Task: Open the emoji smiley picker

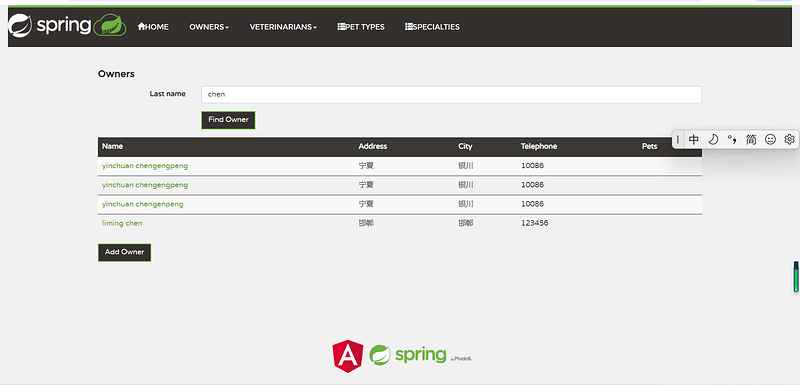Action: click(x=770, y=139)
